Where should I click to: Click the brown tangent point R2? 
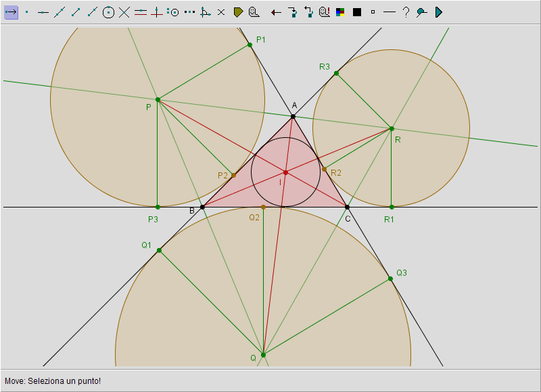(324, 169)
